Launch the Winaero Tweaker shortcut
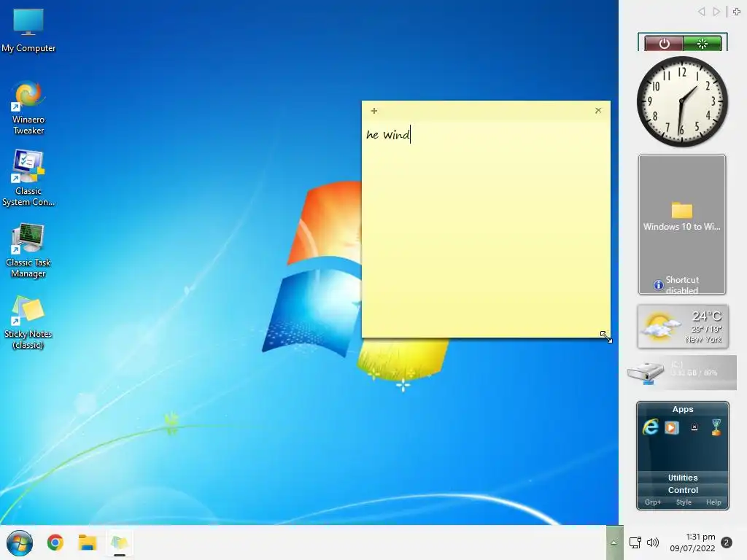This screenshot has height=560, width=747. pos(28,108)
